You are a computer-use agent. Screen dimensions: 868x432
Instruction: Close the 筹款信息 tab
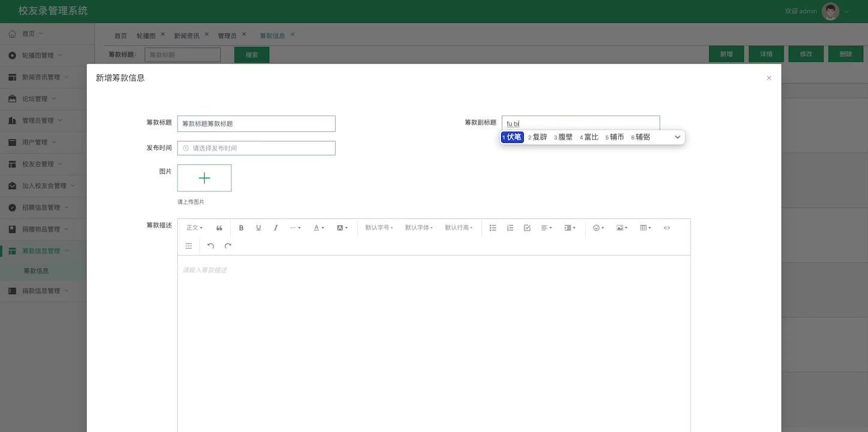(293, 34)
